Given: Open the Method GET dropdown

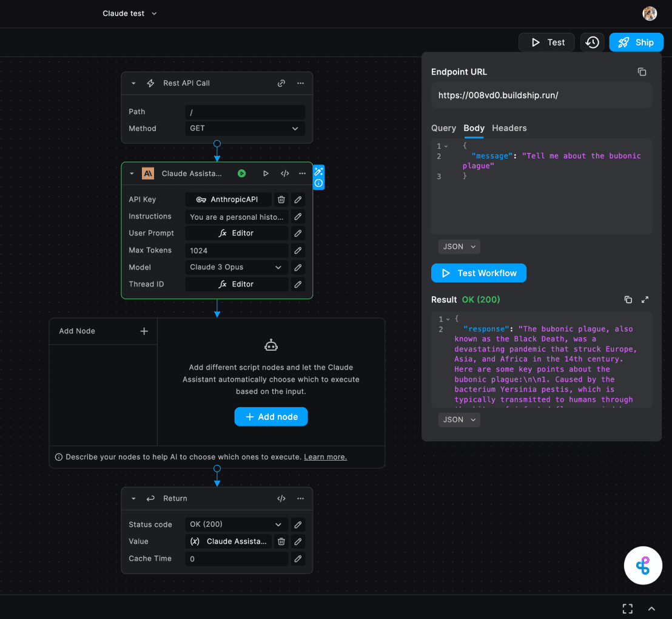Looking at the screenshot, I should 244,129.
